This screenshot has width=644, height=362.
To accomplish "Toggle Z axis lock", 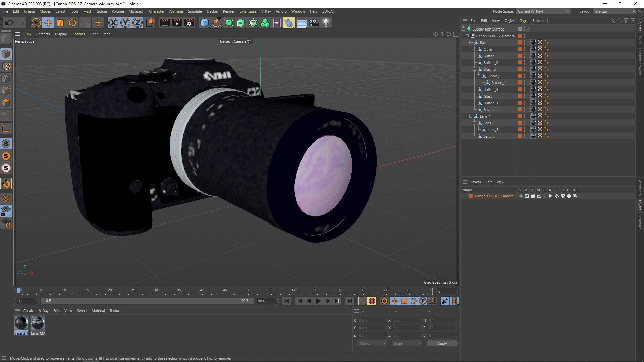I will [138, 23].
